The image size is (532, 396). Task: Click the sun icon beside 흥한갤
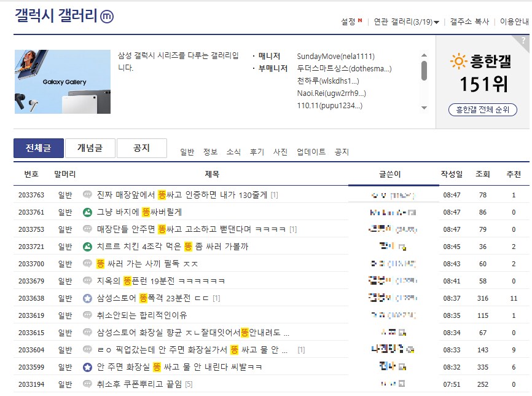pos(458,61)
